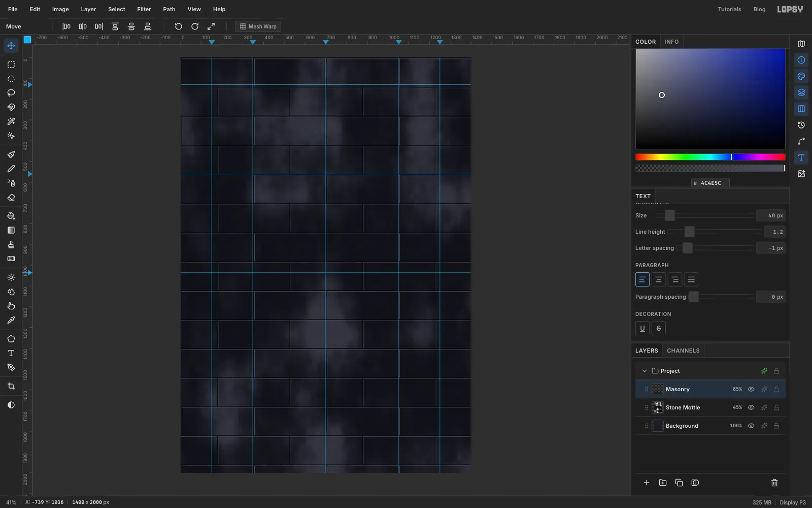Open the File menu
The height and width of the screenshot is (508, 812).
(13, 9)
